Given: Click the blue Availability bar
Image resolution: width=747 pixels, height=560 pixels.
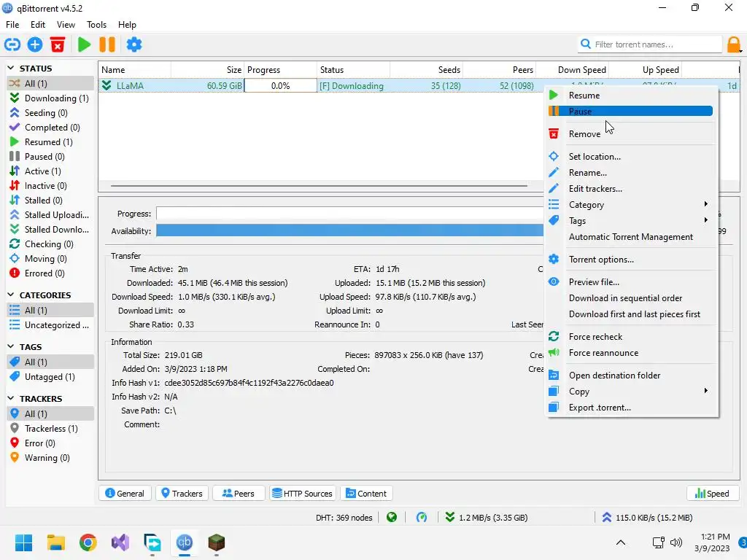Looking at the screenshot, I should pyautogui.click(x=349, y=231).
